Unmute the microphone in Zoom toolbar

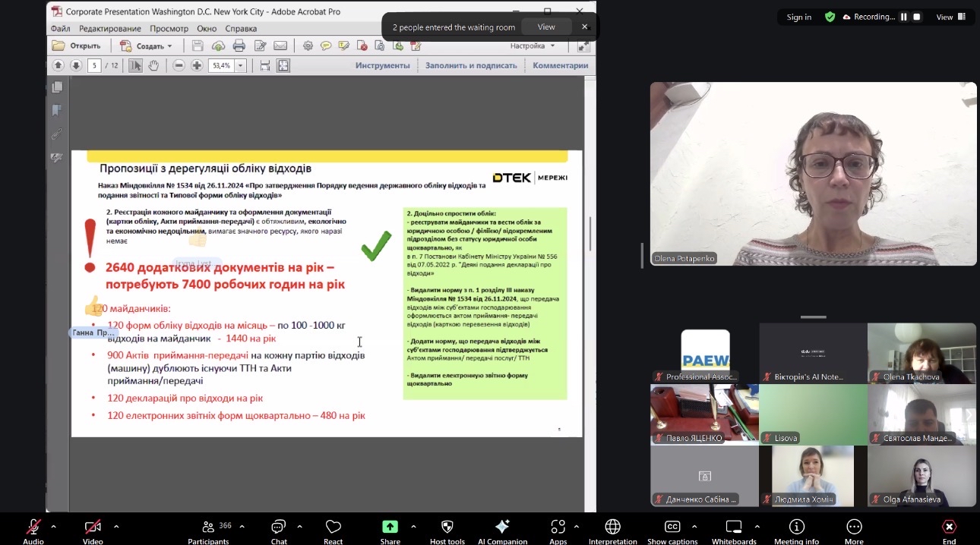[33, 528]
